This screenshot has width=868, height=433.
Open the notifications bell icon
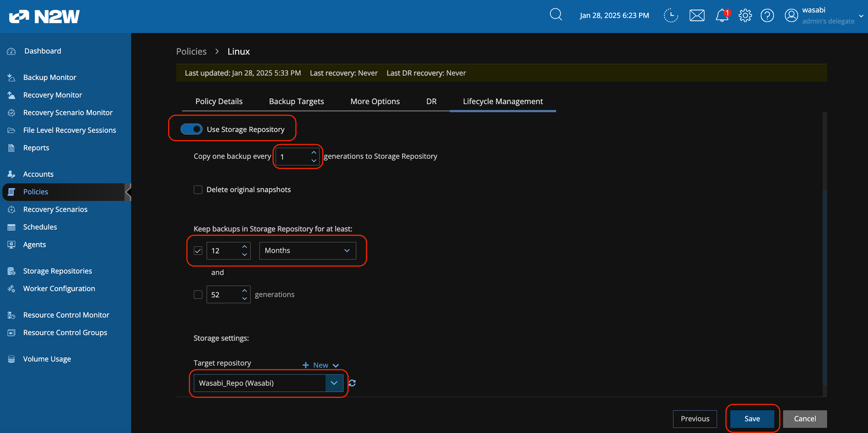(x=722, y=16)
